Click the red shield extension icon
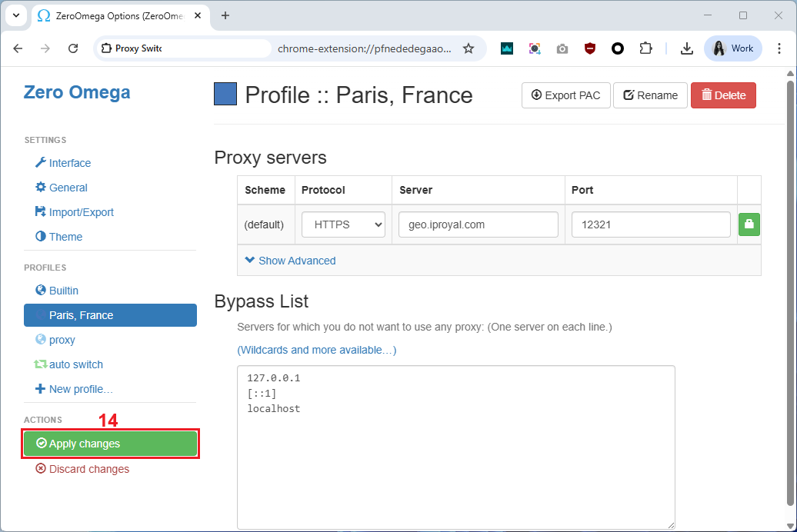797x532 pixels. point(590,48)
